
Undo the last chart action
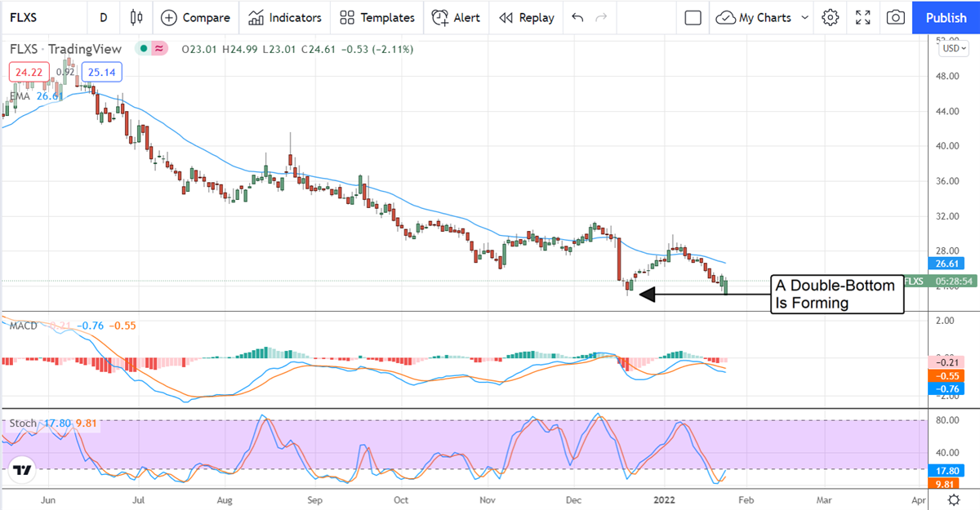point(577,17)
